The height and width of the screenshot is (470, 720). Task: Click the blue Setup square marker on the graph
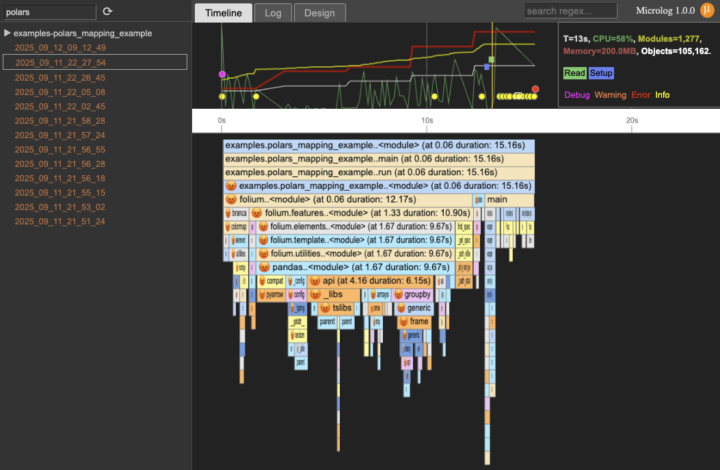click(487, 67)
